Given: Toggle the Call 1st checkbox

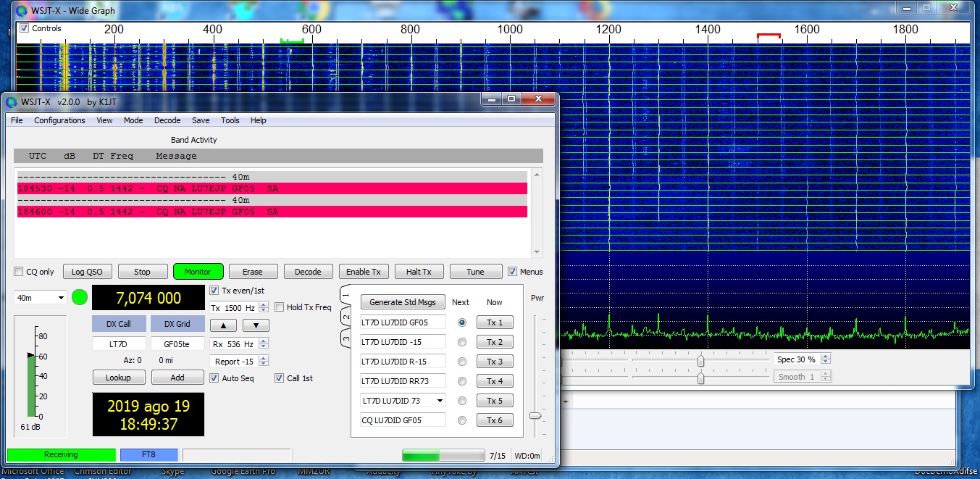Looking at the screenshot, I should point(280,378).
